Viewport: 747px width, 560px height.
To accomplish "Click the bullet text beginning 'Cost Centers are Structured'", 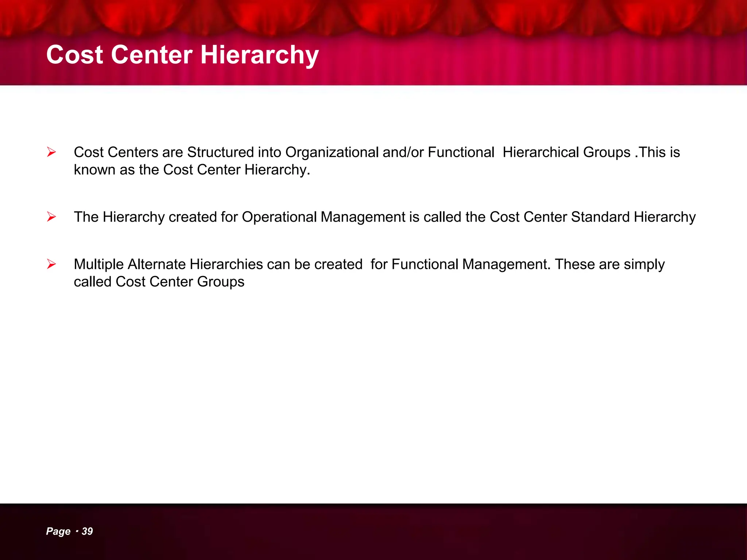I will (x=377, y=161).
